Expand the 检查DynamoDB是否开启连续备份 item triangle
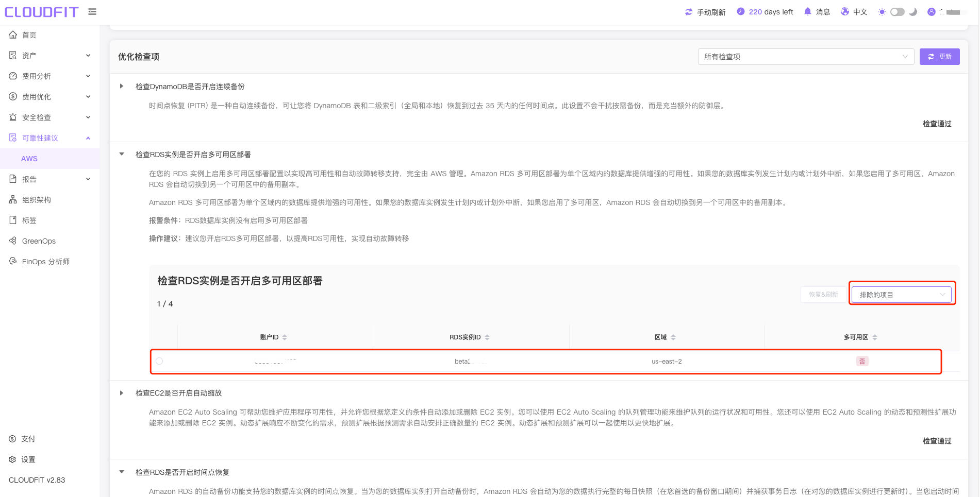Image resolution: width=980 pixels, height=497 pixels. click(122, 86)
